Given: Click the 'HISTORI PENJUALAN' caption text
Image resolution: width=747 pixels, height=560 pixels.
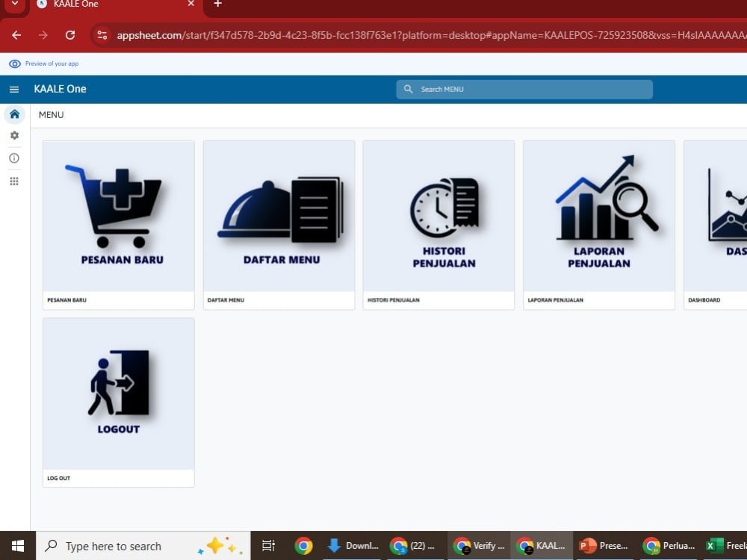Looking at the screenshot, I should click(x=394, y=300).
